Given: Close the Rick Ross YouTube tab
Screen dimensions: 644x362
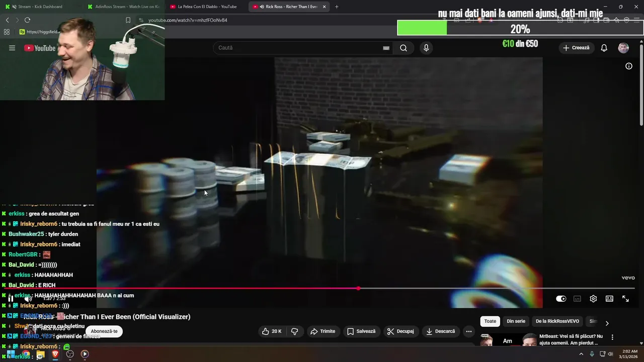Looking at the screenshot, I should [324, 7].
